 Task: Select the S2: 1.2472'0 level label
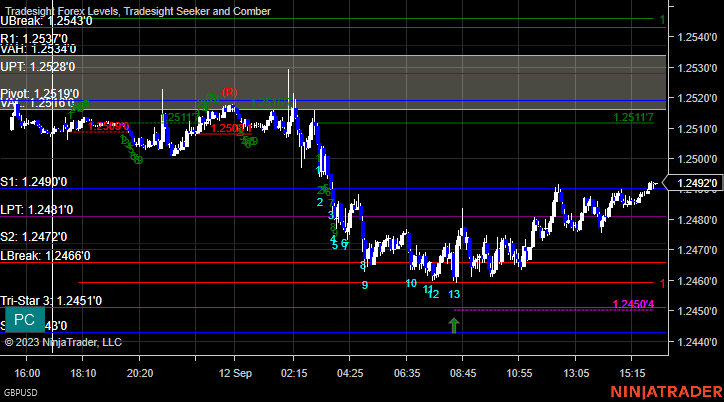[x=34, y=237]
